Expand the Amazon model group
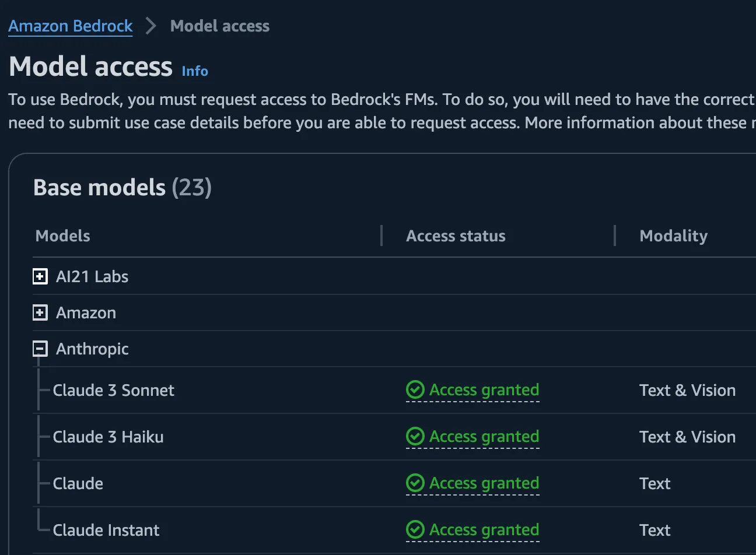Viewport: 756px width, 555px height. click(x=40, y=312)
